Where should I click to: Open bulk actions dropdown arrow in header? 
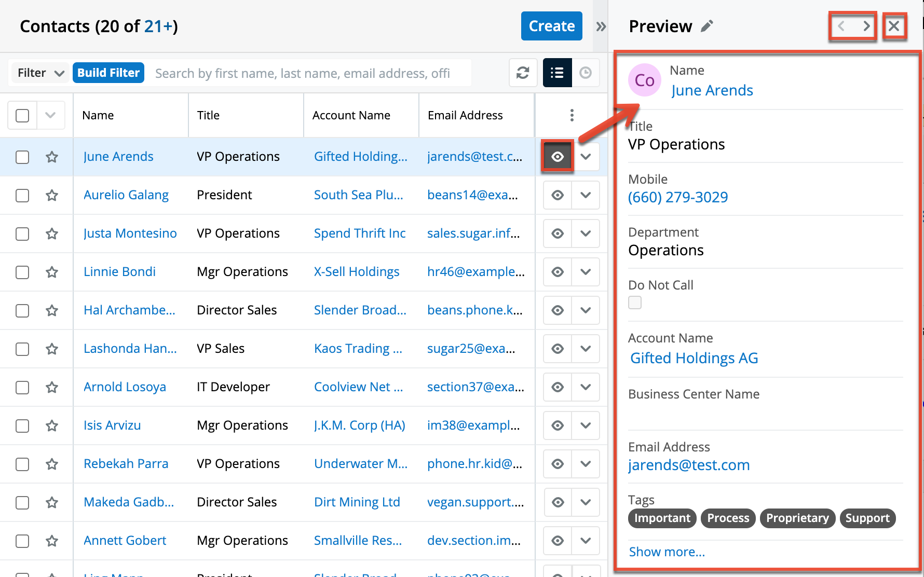(x=50, y=115)
